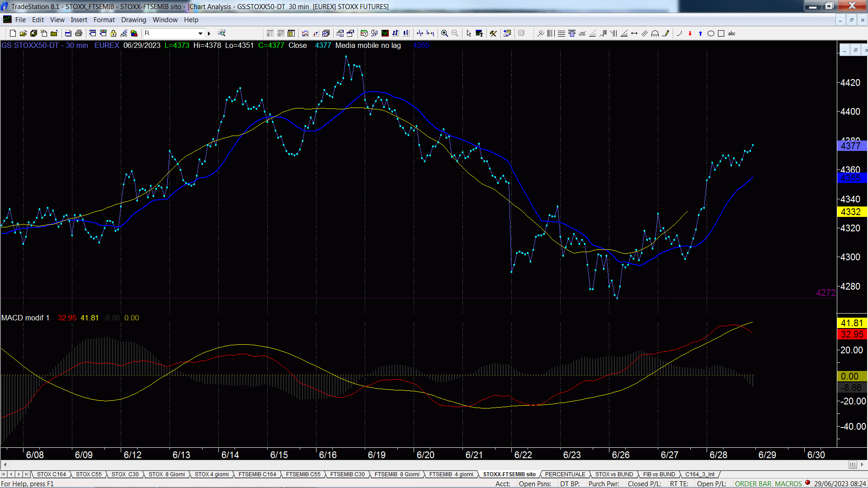This screenshot has height=488, width=868.
Task: Click the Save workspace icon
Action: [x=33, y=33]
